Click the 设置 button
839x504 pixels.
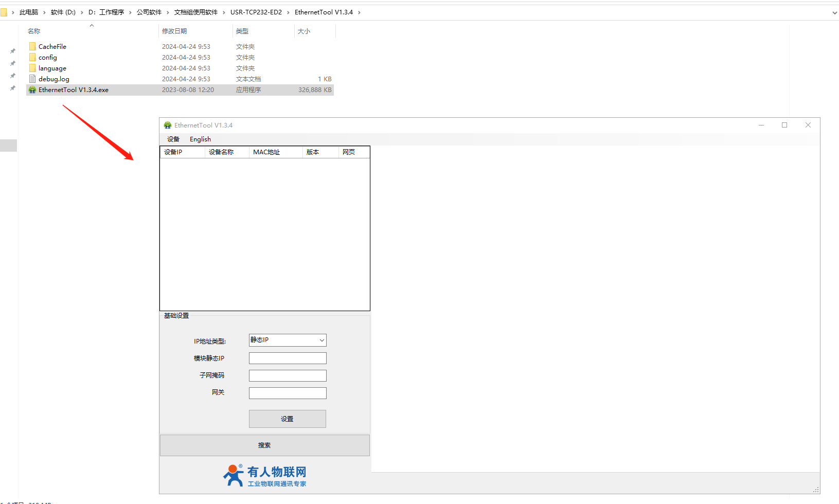[287, 419]
